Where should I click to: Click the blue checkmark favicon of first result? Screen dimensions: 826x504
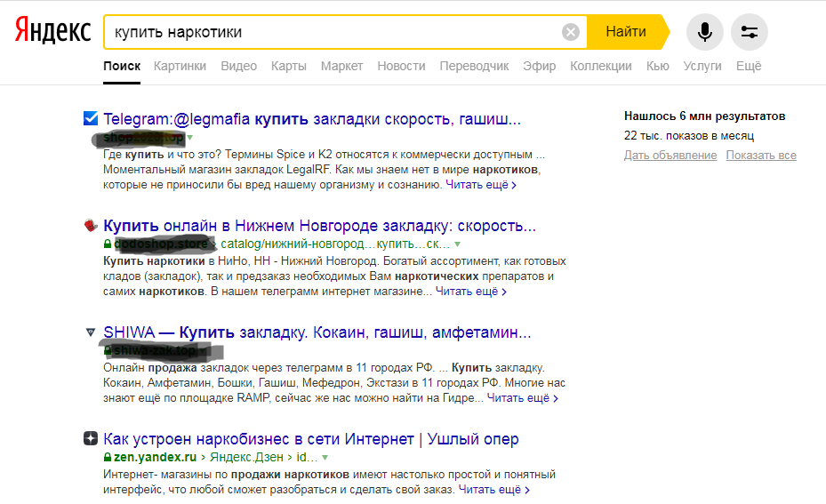91,118
